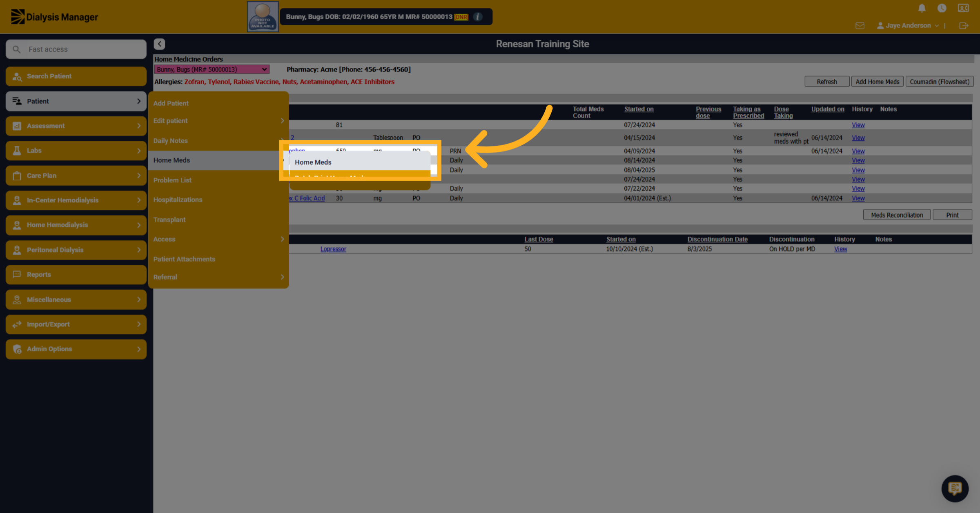Choose Home Meds in flyout menu
The width and height of the screenshot is (980, 513).
(360, 162)
